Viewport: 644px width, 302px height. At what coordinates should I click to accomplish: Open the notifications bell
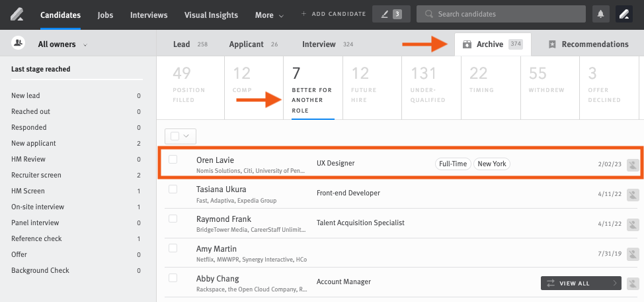(601, 14)
